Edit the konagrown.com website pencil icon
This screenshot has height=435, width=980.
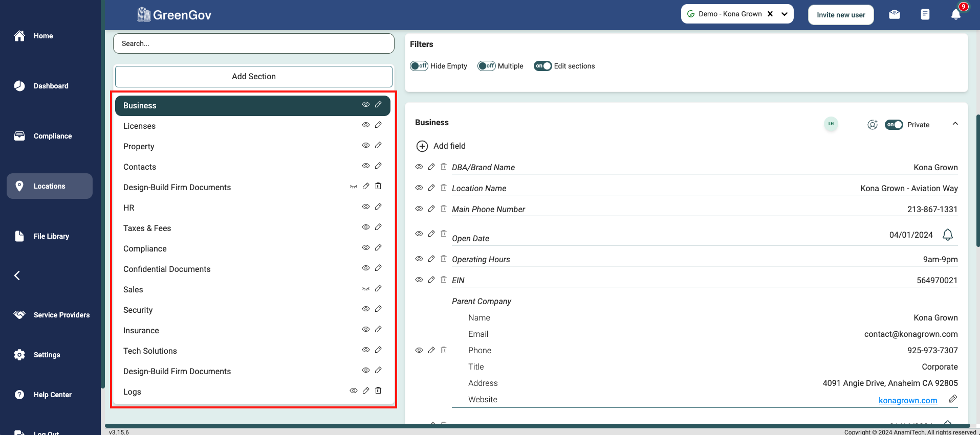(x=952, y=399)
